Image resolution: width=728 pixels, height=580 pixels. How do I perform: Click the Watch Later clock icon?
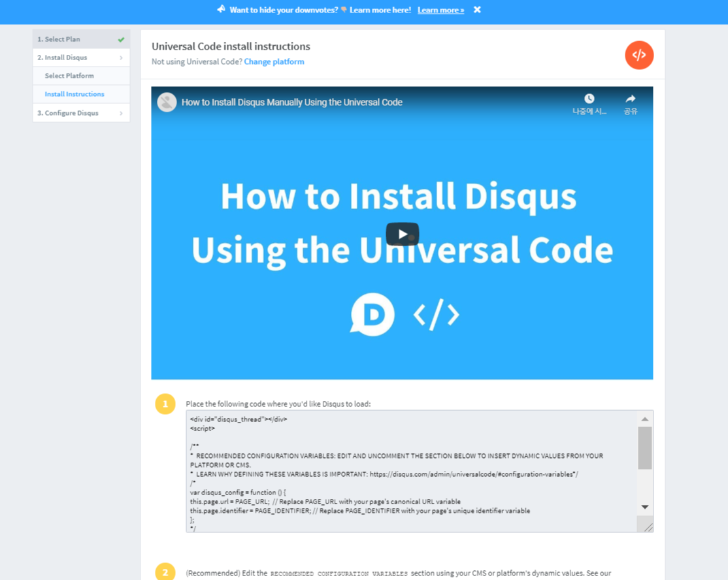589,99
